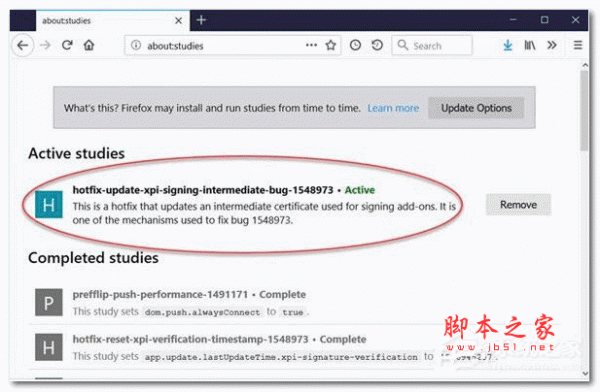Maximize the Firefox window
The width and height of the screenshot is (600, 392).
click(545, 20)
